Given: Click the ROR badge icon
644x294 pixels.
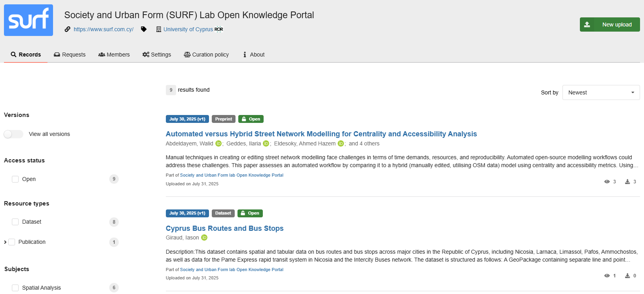Looking at the screenshot, I should (219, 29).
